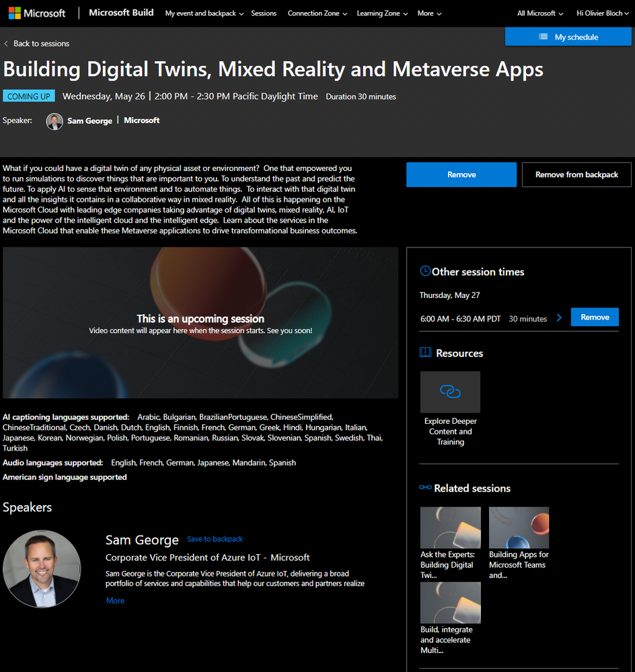The image size is (635, 672).
Task: Open the Thursday session details chevron
Action: (x=559, y=318)
